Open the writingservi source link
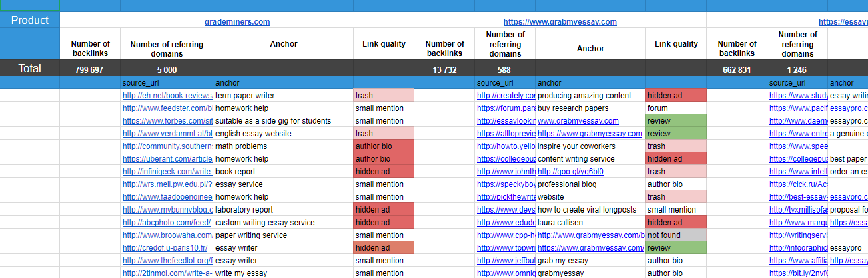 pos(798,235)
